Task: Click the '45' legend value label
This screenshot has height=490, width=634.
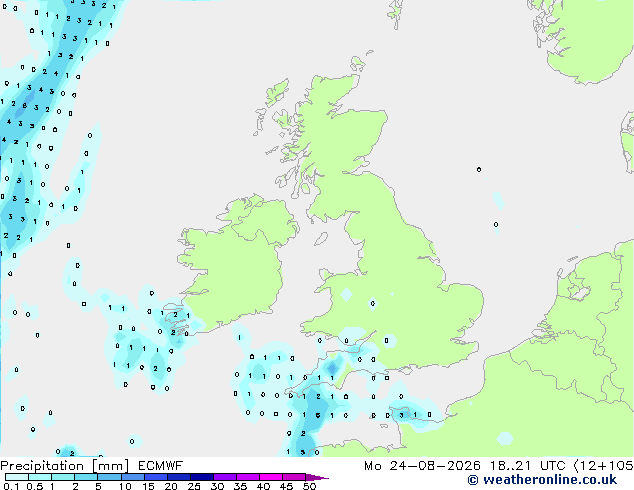Action: tap(286, 486)
